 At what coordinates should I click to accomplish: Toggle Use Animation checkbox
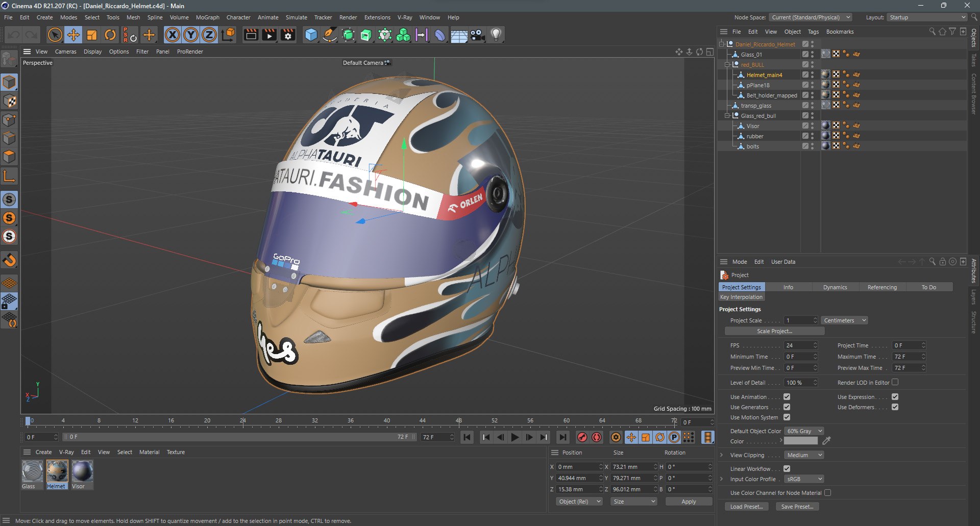(x=787, y=397)
